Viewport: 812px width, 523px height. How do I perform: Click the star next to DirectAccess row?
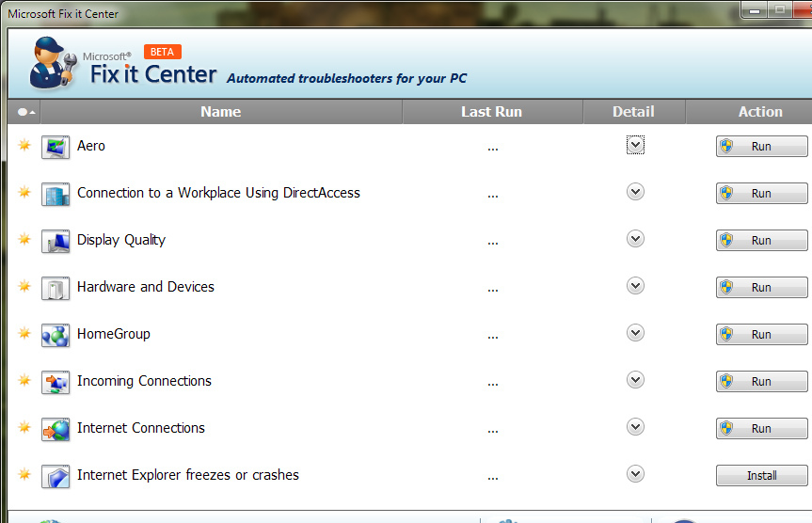24,192
